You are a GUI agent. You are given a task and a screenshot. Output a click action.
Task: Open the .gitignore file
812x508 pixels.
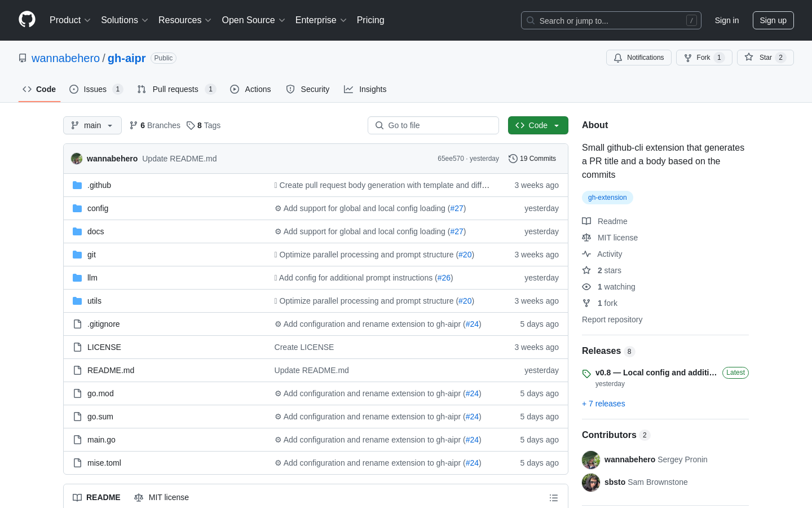103,324
